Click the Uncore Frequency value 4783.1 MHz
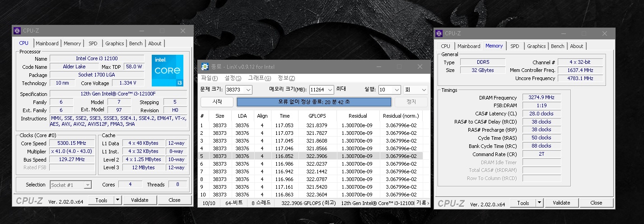This screenshot has height=224, width=644. (580, 78)
